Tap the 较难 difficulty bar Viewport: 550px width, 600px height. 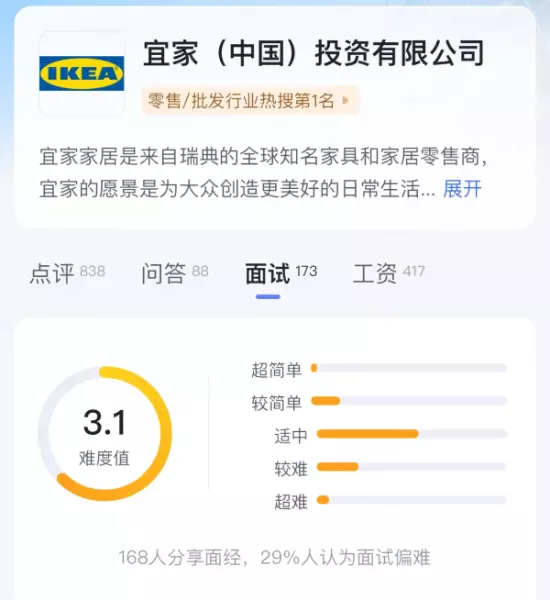tap(411, 467)
